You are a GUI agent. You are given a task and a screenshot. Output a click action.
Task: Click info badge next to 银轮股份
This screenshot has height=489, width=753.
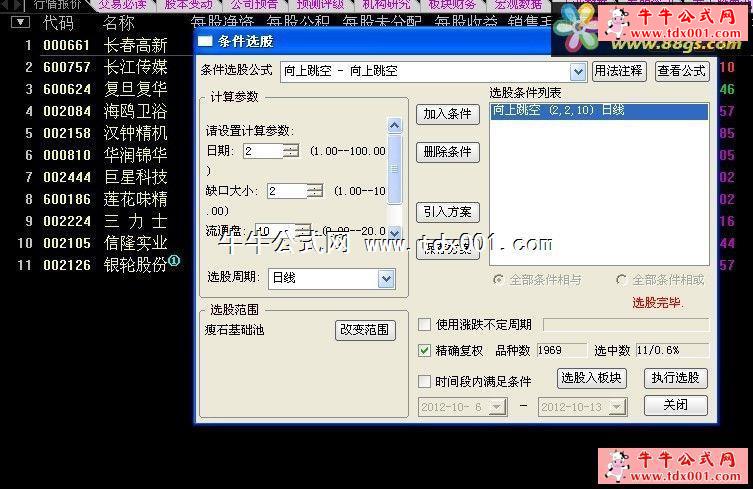174,261
